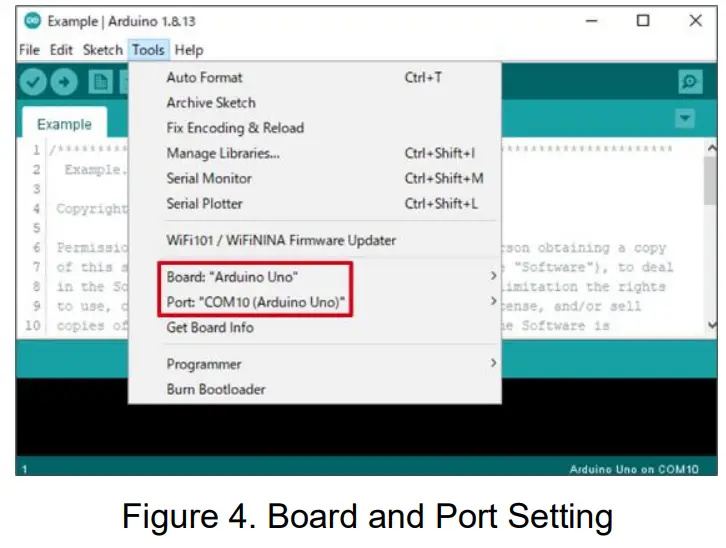This screenshot has height=548, width=726.
Task: Click the editor vertical scrollbar thumb
Action: (710, 180)
